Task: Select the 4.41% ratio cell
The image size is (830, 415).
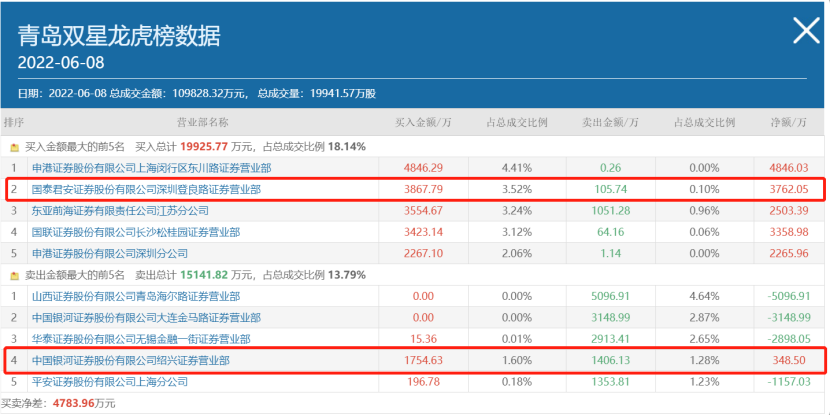Action: (517, 168)
